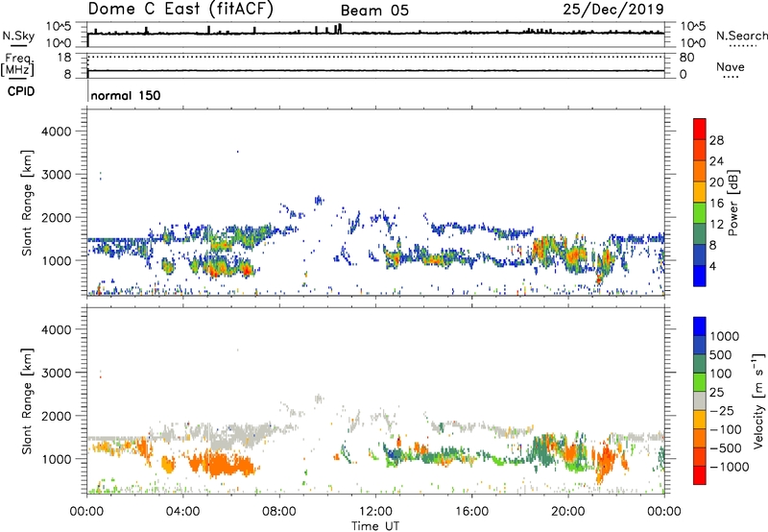The image size is (768, 532).
Task: Click the date "25/Dec/2019"
Action: pyautogui.click(x=613, y=9)
